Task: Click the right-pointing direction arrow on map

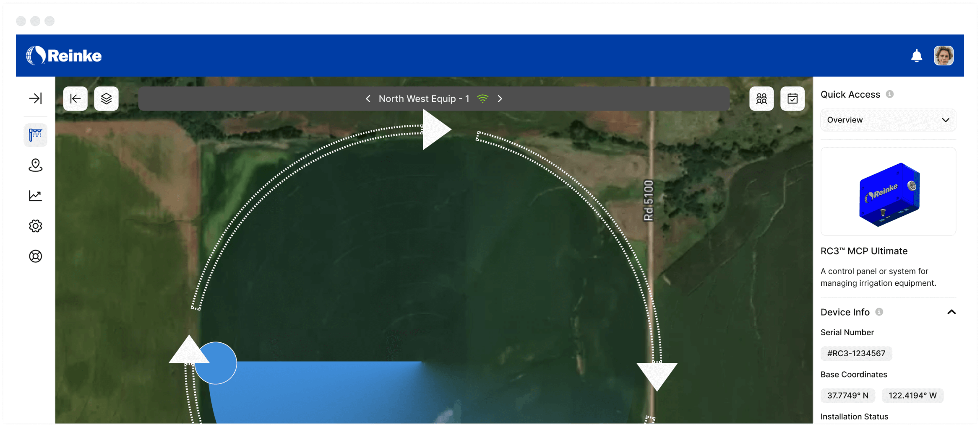Action: pyautogui.click(x=436, y=129)
